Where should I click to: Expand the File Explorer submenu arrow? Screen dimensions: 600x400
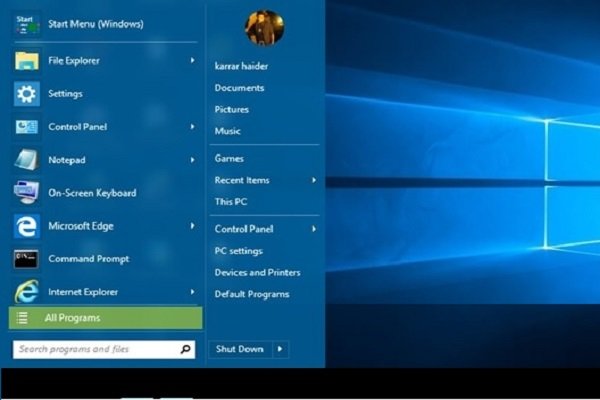click(192, 61)
